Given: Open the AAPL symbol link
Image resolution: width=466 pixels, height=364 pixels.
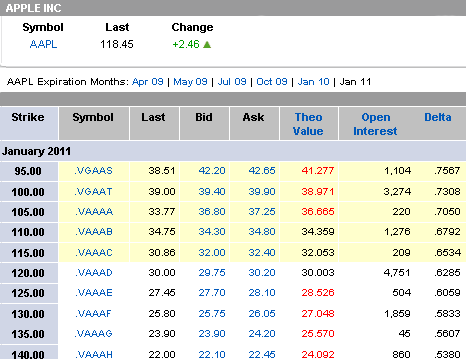Looking at the screenshot, I should 43,44.
